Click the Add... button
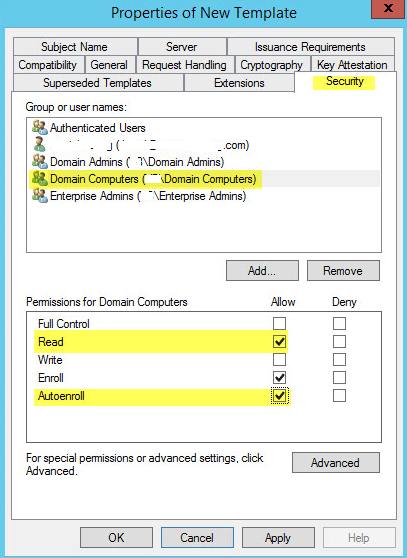 [262, 271]
